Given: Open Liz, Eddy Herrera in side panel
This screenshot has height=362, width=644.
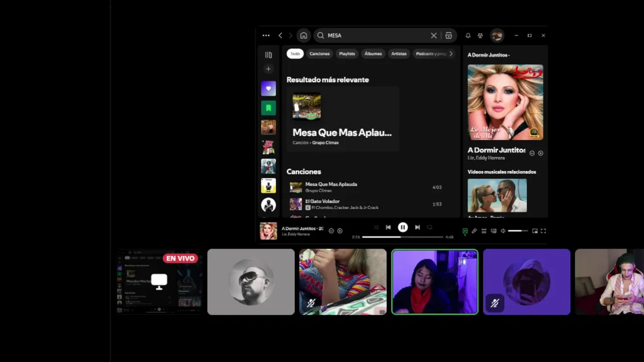Looking at the screenshot, I should (486, 158).
